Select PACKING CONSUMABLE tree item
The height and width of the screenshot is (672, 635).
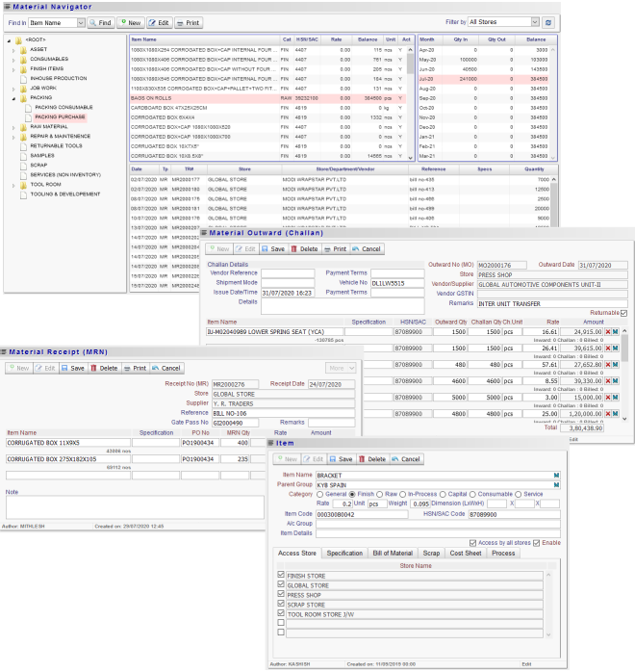coord(63,107)
